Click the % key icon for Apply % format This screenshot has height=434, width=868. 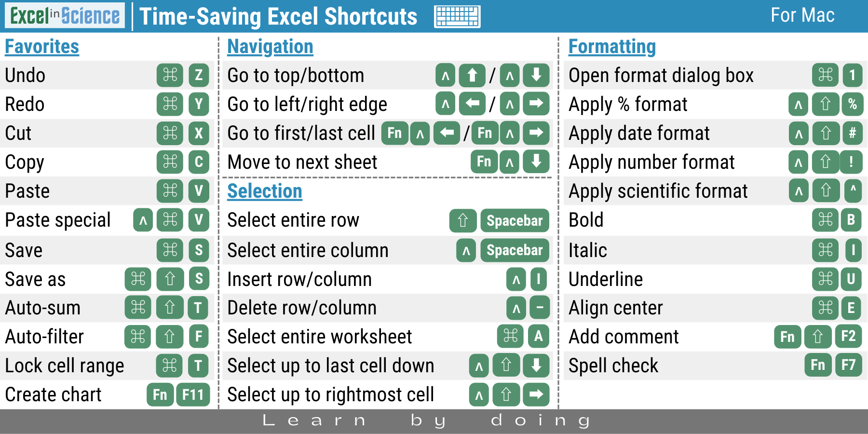(x=852, y=104)
